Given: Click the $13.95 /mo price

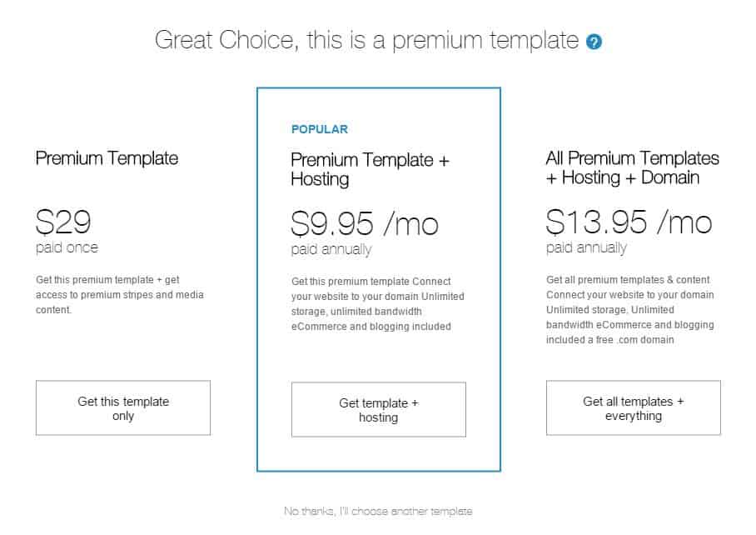Looking at the screenshot, I should (x=629, y=222).
